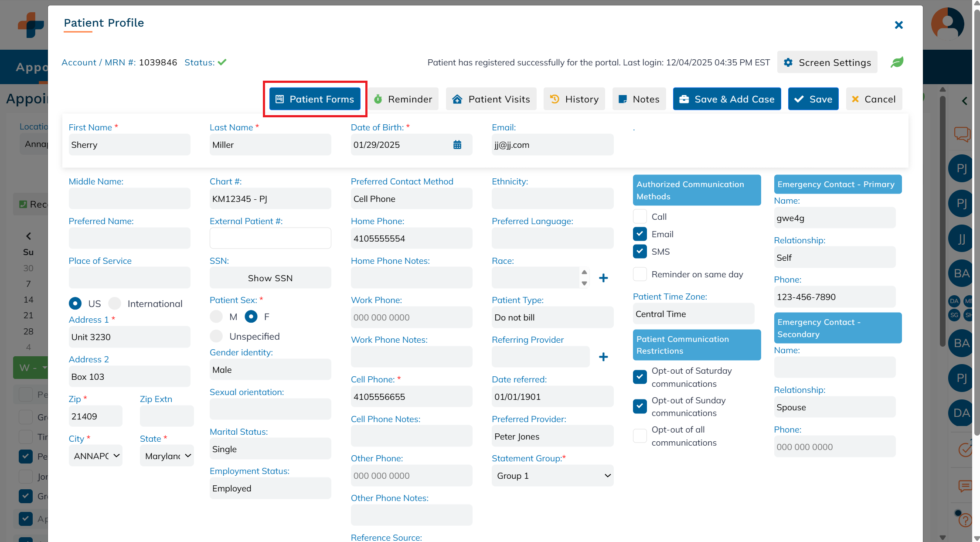
Task: Click the Show SSN button
Action: click(x=270, y=278)
